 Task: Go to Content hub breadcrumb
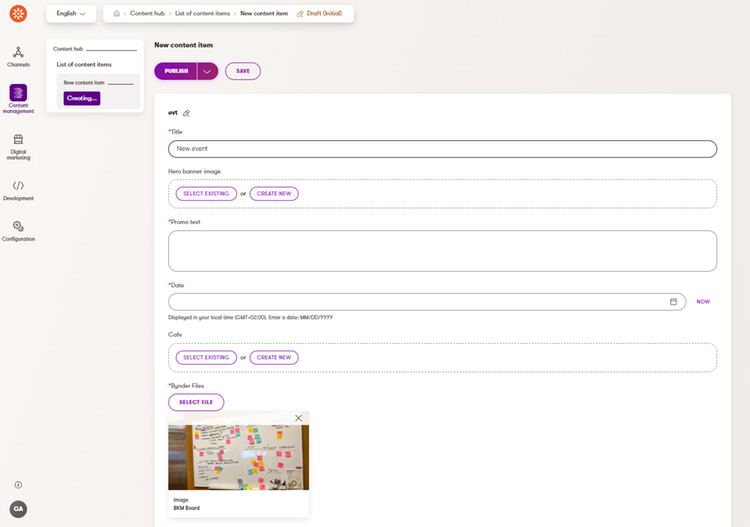pos(147,13)
